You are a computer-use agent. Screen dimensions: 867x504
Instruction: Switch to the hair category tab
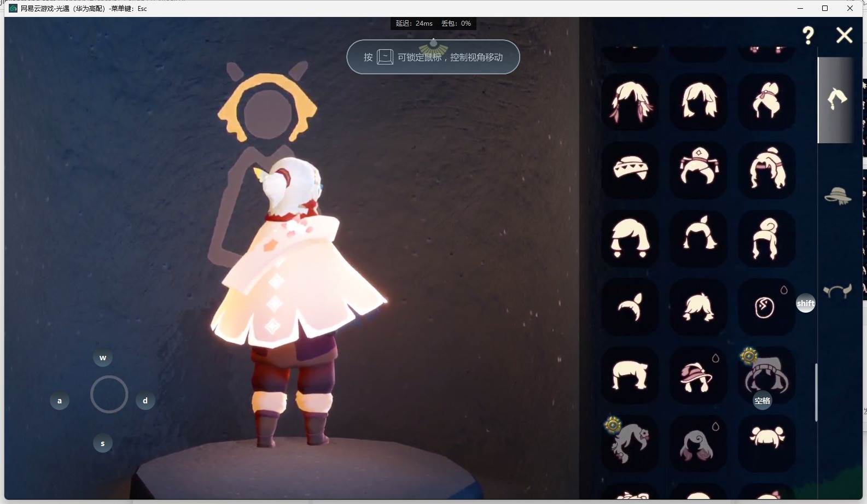click(x=836, y=99)
